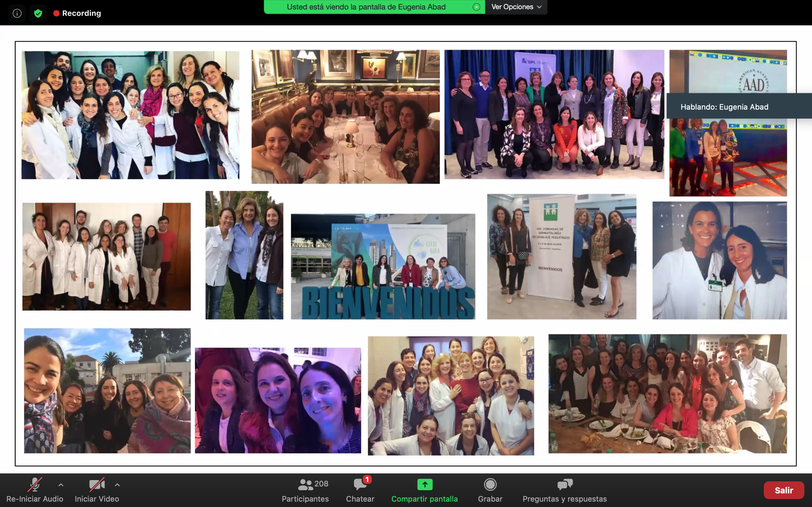Open the Ver Opciones dropdown
The image size is (812, 507).
tap(516, 7)
